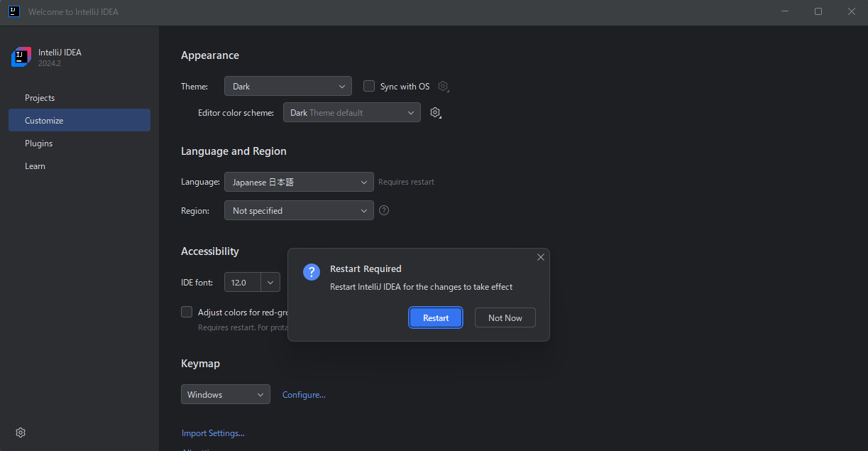Click gear icon next to color scheme
This screenshot has height=451, width=868.
pos(436,113)
